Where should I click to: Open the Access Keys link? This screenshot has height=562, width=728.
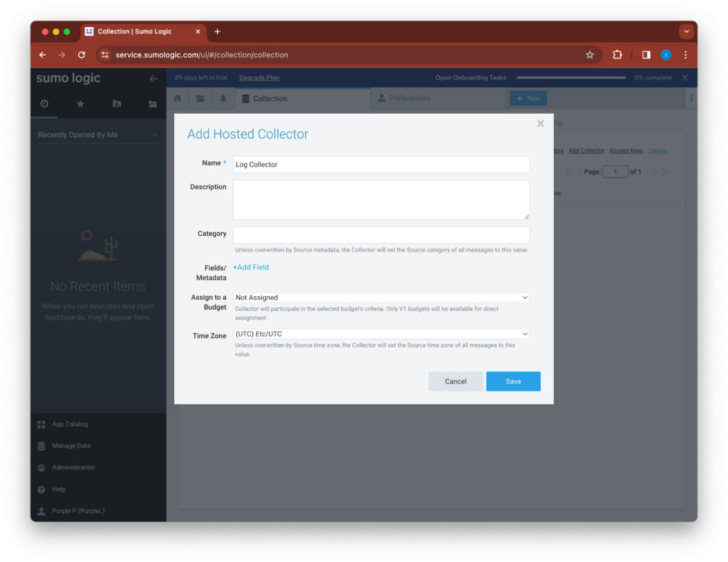pos(626,151)
